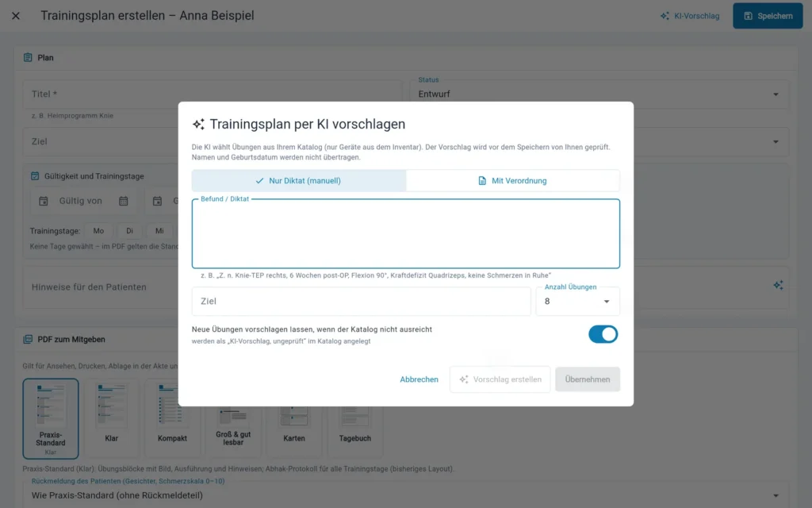Open Rückmeldung des Patienten dropdown
Viewport: 812px width, 508px height.
point(405,495)
